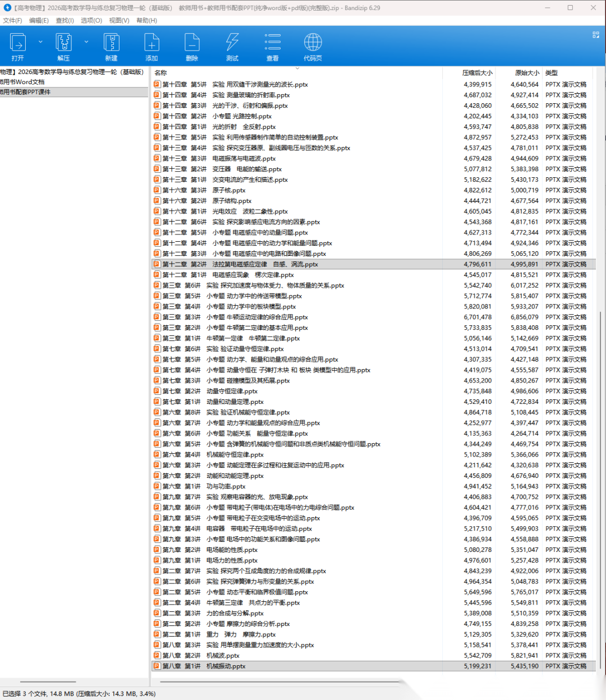Click the Extract (解压) toolbar icon
The height and width of the screenshot is (700, 606).
pos(63,43)
